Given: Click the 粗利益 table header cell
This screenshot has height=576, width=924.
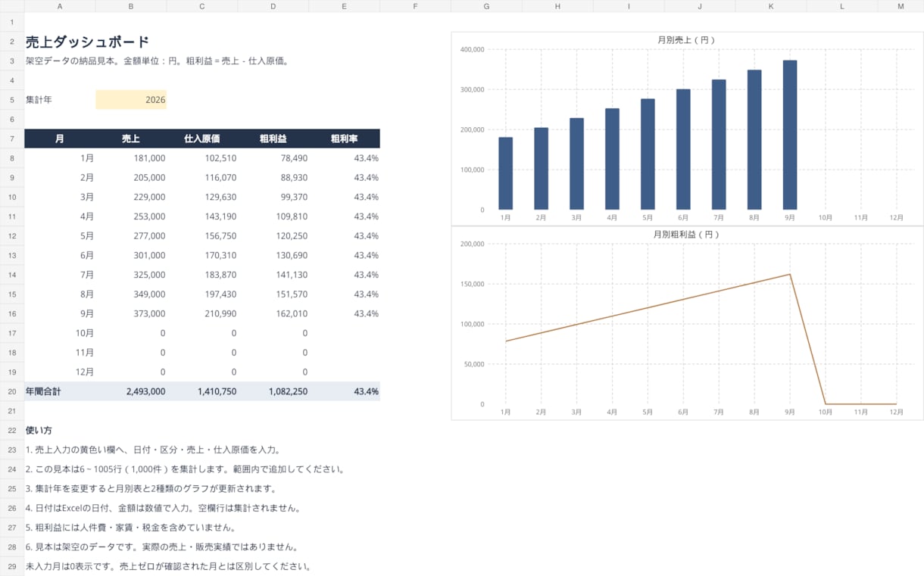Looking at the screenshot, I should click(273, 139).
